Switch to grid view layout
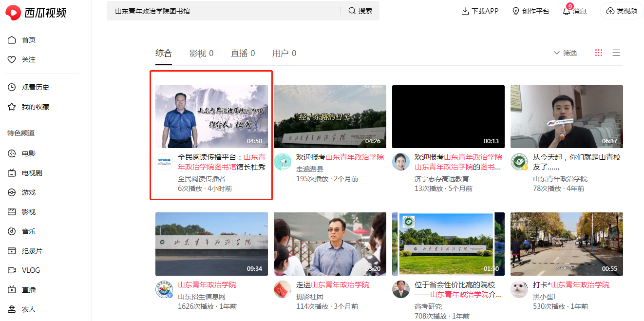644x321 pixels. point(599,53)
